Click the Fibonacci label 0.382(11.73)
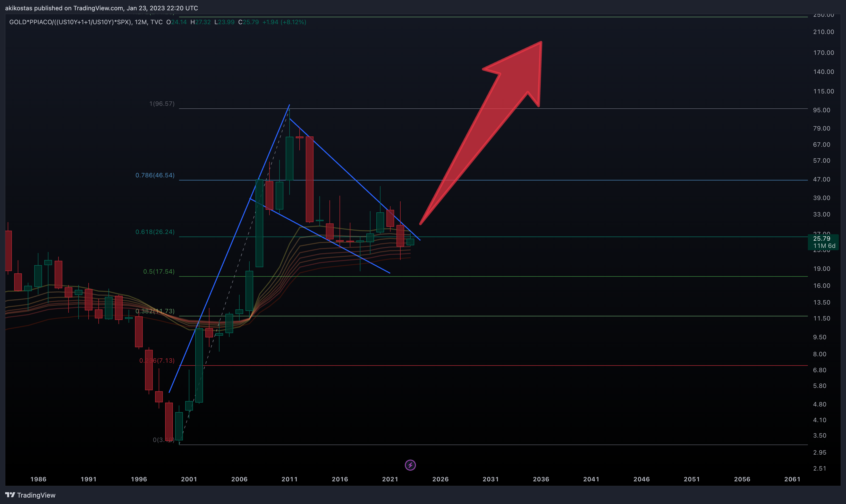846x504 pixels. (x=155, y=311)
